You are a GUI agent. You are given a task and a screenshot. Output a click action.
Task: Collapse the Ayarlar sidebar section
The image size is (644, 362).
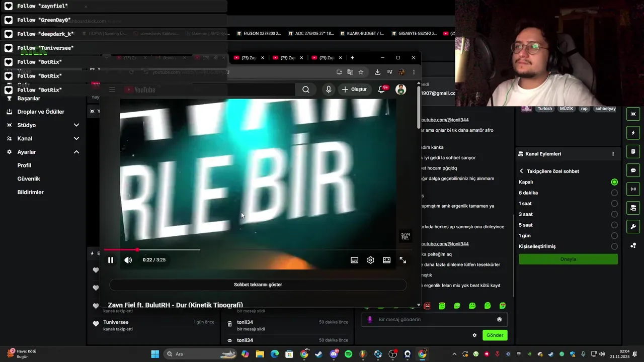76,152
